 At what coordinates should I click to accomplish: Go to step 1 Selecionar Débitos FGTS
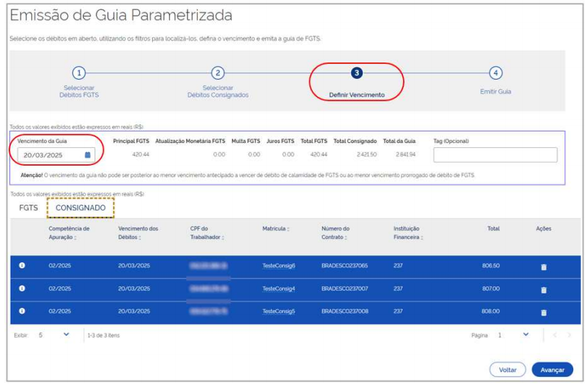coord(79,73)
